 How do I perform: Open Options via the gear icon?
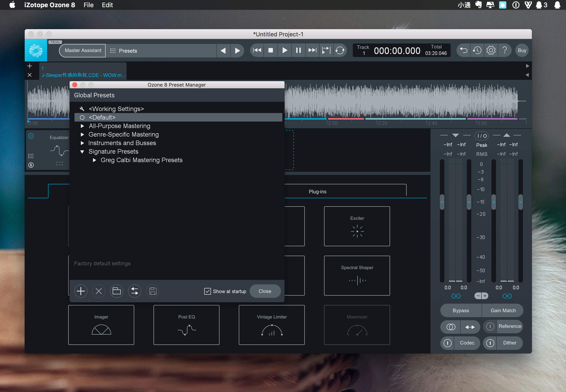[491, 50]
